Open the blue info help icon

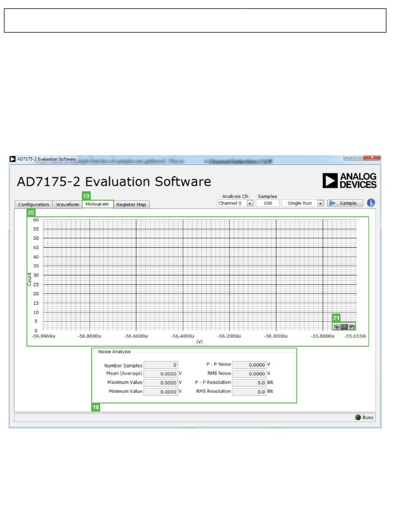(x=371, y=203)
